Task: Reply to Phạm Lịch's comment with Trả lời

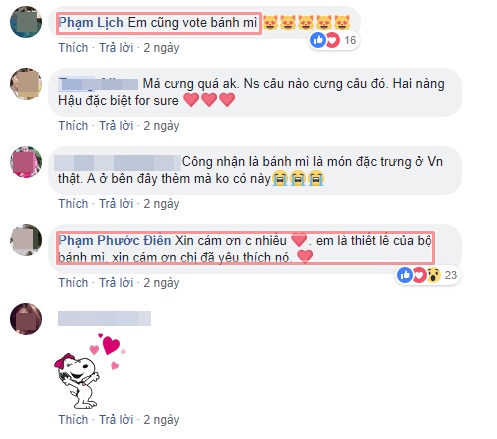Action: click(x=116, y=48)
